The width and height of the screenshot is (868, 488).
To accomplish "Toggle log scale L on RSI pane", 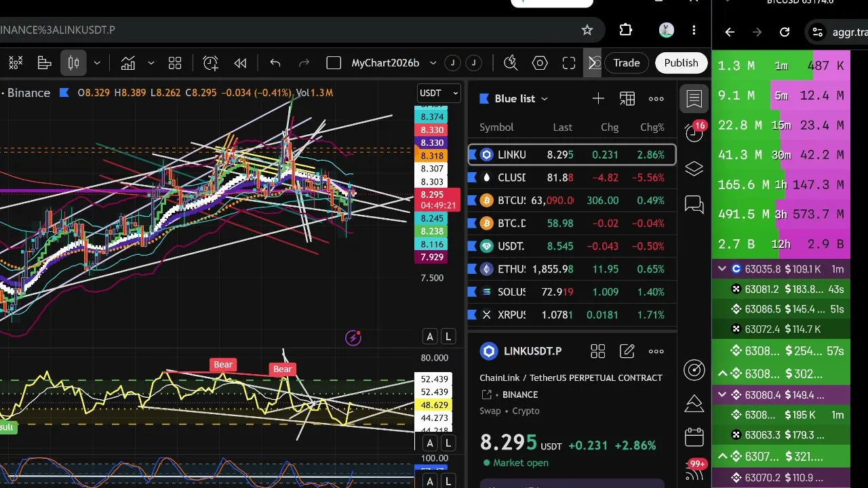I will 448,443.
